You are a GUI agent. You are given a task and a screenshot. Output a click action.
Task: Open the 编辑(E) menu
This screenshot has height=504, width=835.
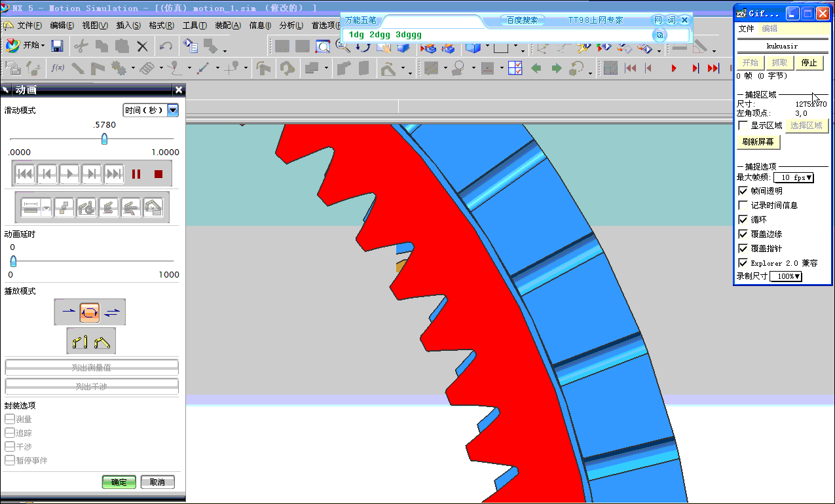(62, 26)
